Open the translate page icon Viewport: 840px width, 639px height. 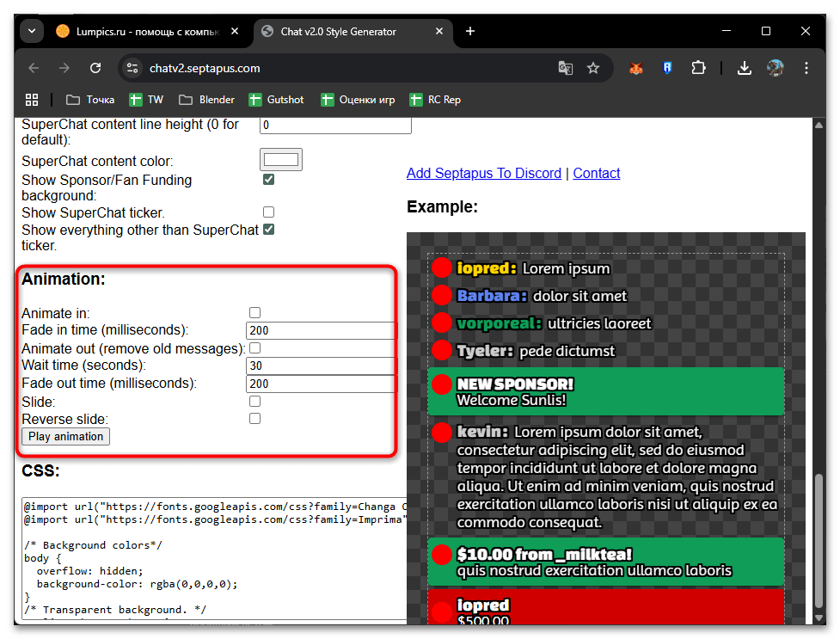click(x=565, y=68)
